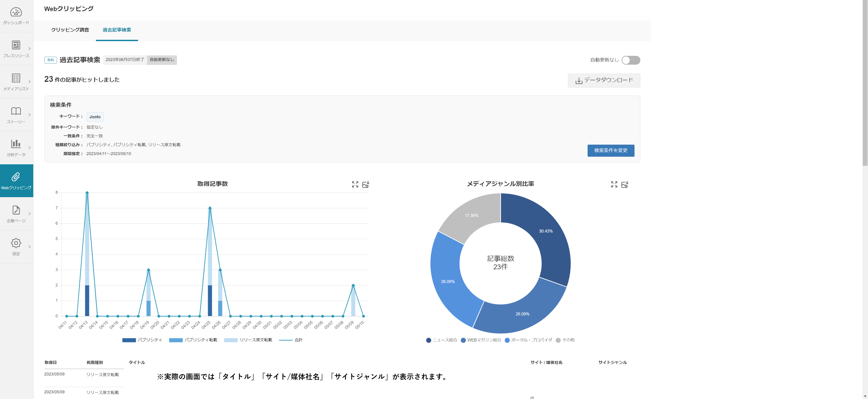Toggle 合計 line legend visibility

coord(291,340)
